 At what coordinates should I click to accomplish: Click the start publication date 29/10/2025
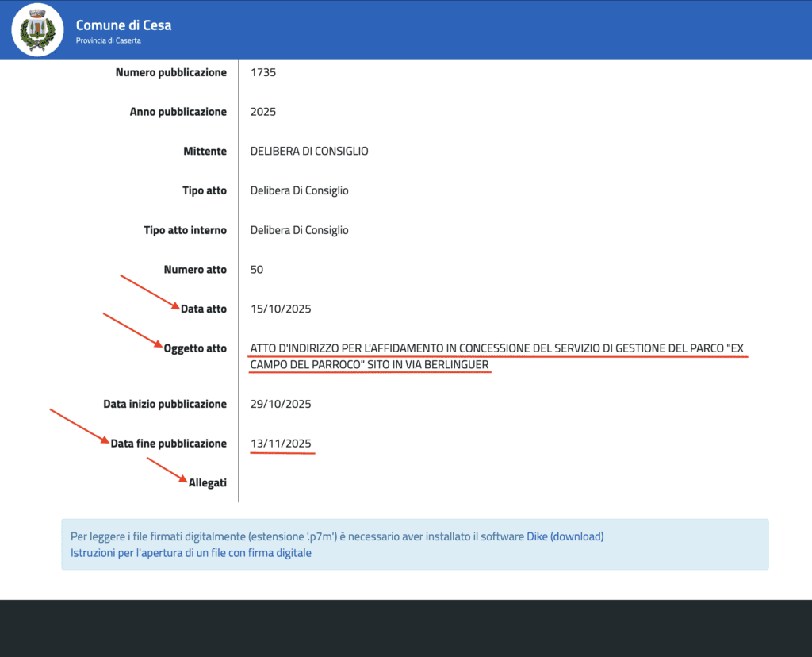[281, 404]
